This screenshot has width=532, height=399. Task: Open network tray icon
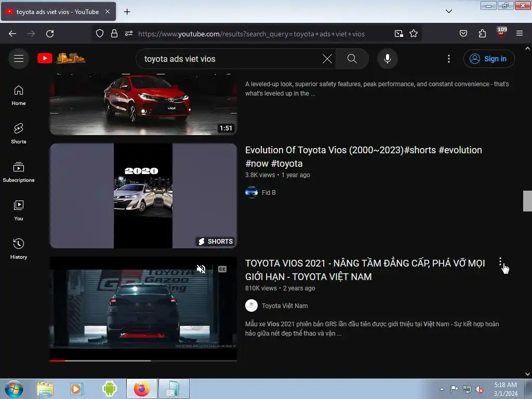467,389
